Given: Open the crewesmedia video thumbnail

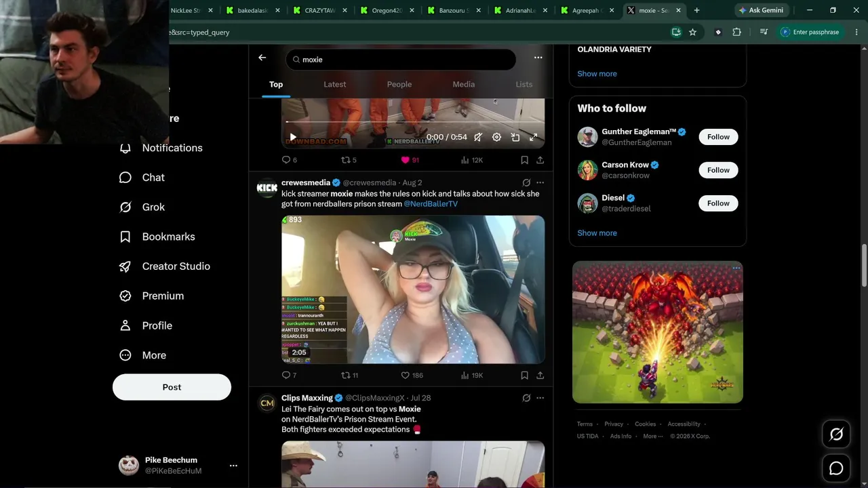Looking at the screenshot, I should click(x=413, y=289).
